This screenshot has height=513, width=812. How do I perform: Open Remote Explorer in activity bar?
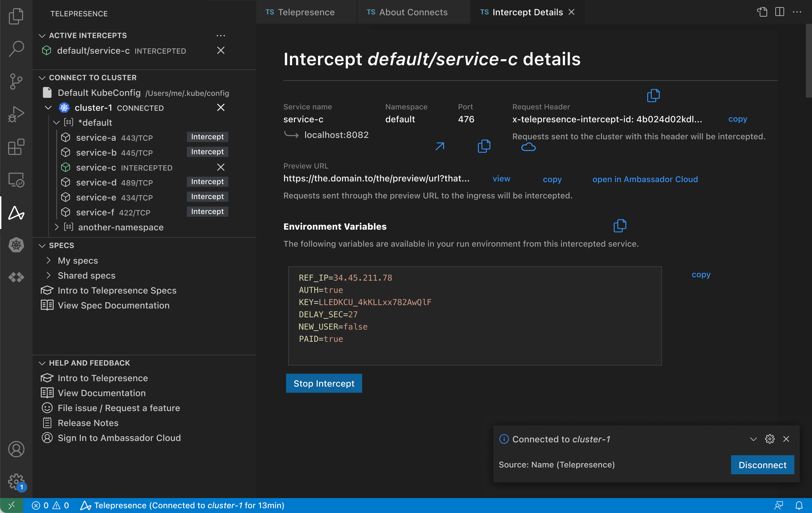tap(16, 179)
